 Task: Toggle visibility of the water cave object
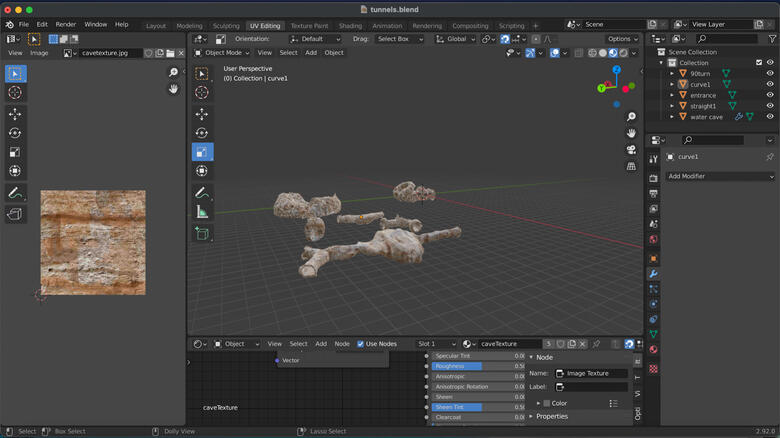click(x=770, y=117)
